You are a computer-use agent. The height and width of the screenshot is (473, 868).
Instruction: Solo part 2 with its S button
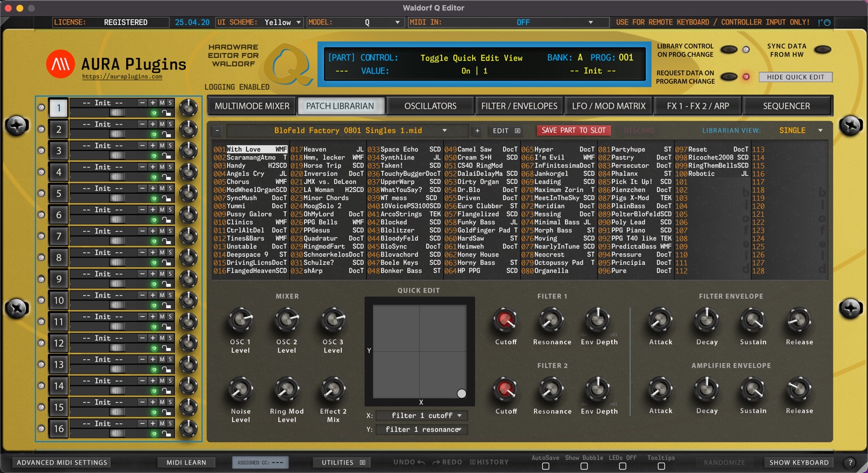tap(170, 124)
